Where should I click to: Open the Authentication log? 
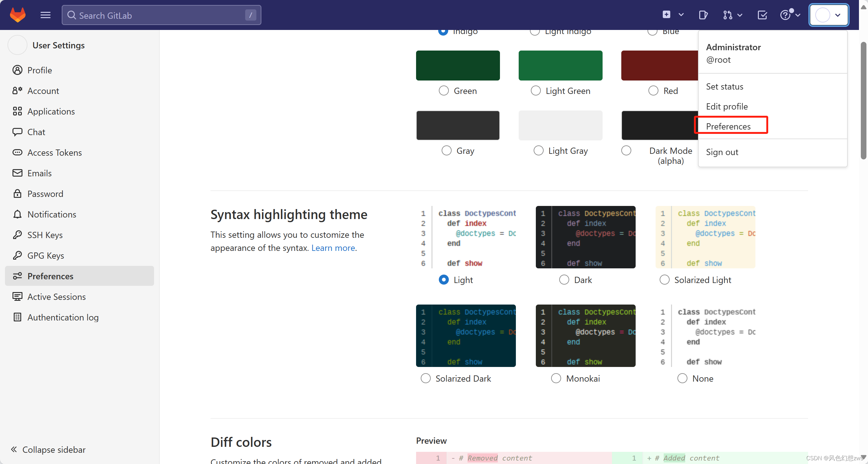[63, 317]
